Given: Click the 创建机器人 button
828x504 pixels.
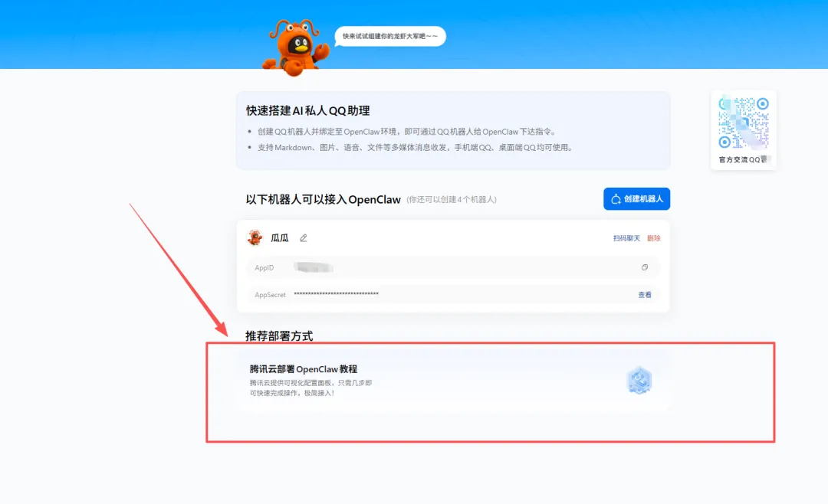Looking at the screenshot, I should [x=636, y=199].
